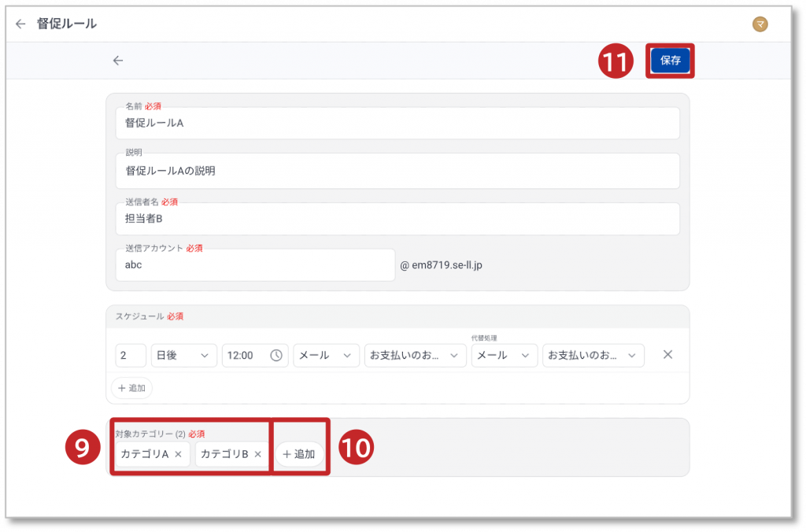Click 追加 button under the schedule row
Image resolution: width=806 pixels, height=532 pixels.
[x=131, y=388]
